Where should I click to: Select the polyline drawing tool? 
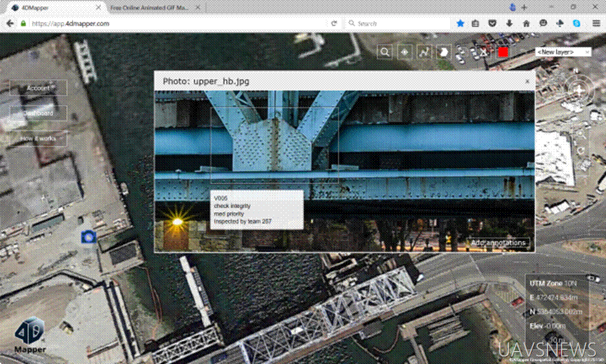click(424, 52)
